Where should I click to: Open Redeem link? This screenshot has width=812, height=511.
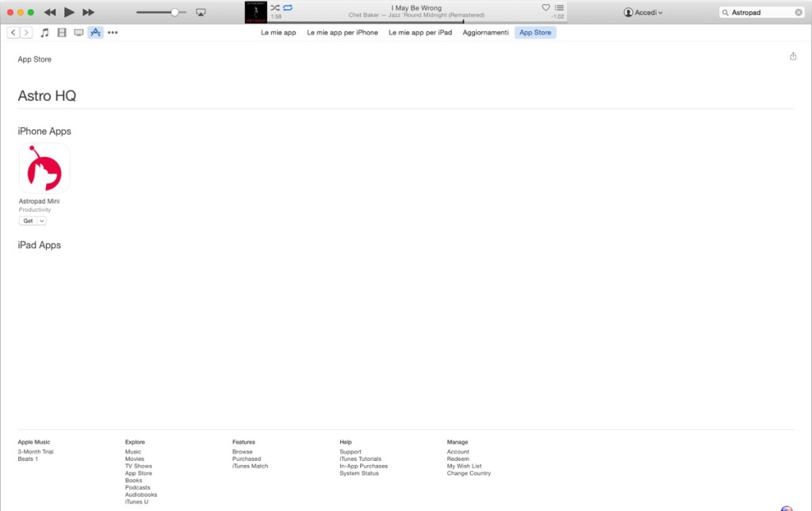coord(458,459)
